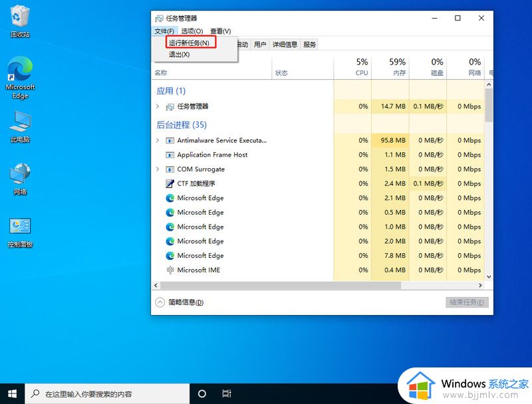Click the horizontal scrollbar left arrow
This screenshot has width=532, height=404.
click(156, 285)
